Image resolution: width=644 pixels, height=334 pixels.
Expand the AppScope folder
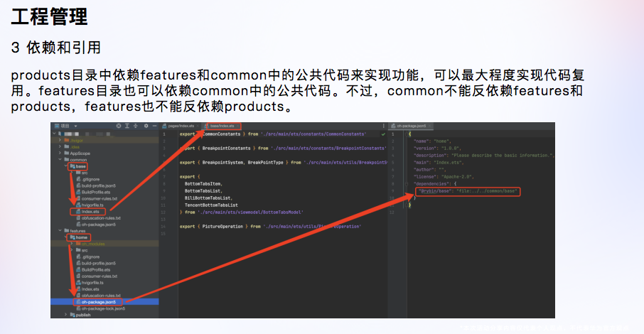pos(58,153)
